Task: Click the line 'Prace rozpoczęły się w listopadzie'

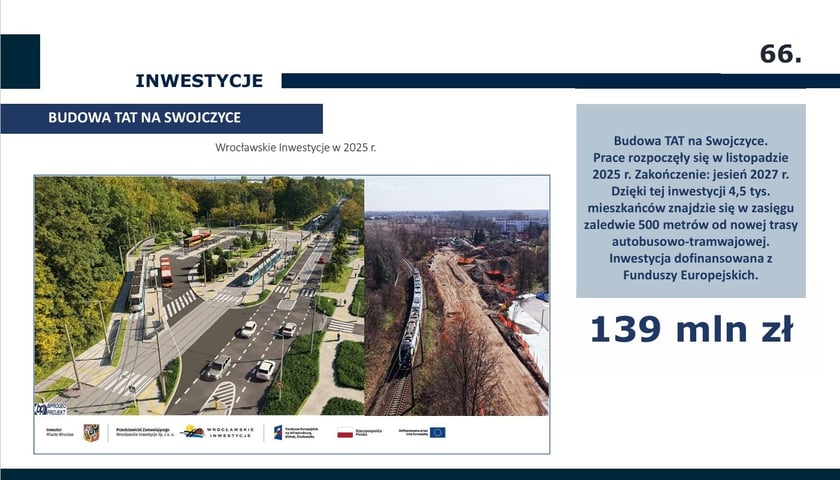Action: 691,158
